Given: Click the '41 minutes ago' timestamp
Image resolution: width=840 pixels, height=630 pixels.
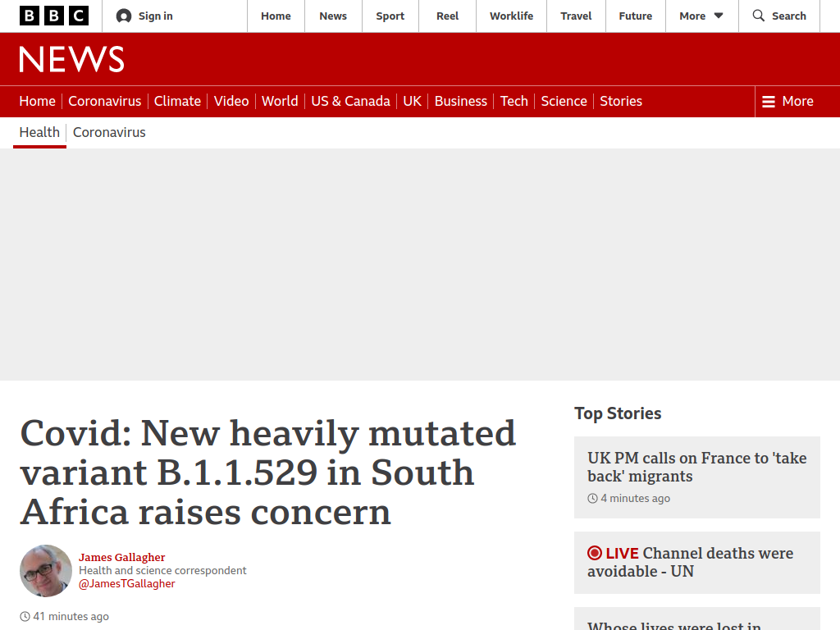Looking at the screenshot, I should (x=71, y=617).
